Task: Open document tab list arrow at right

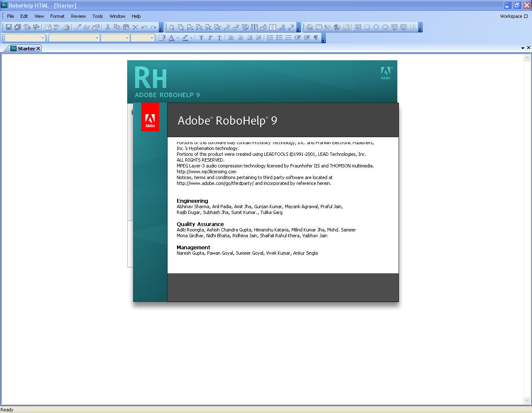Action: 523,48
